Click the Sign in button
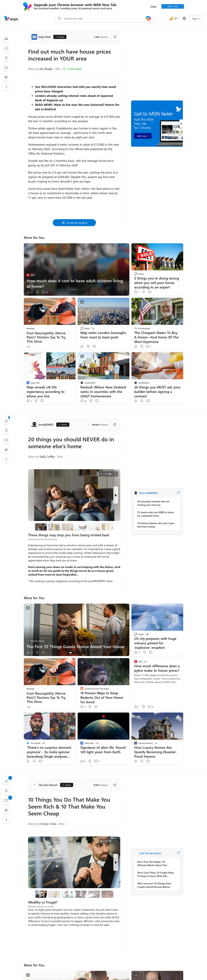Screen dimensions: 207x980 [x=196, y=18]
